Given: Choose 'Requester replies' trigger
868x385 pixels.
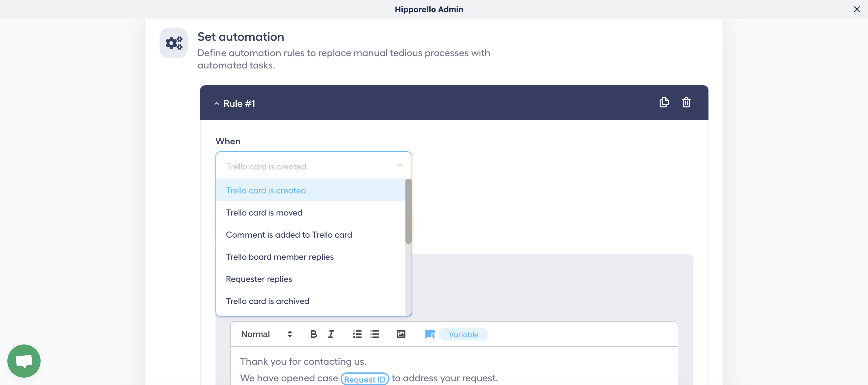Looking at the screenshot, I should pyautogui.click(x=259, y=279).
